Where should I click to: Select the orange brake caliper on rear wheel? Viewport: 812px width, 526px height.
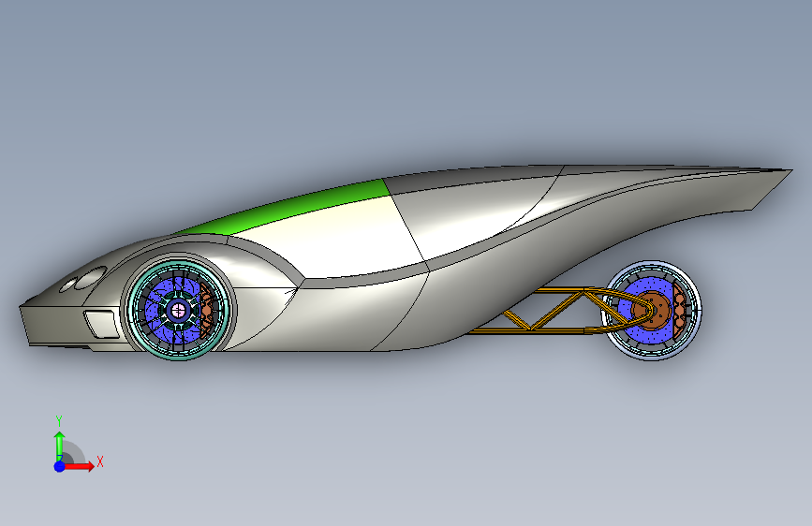coord(679,309)
